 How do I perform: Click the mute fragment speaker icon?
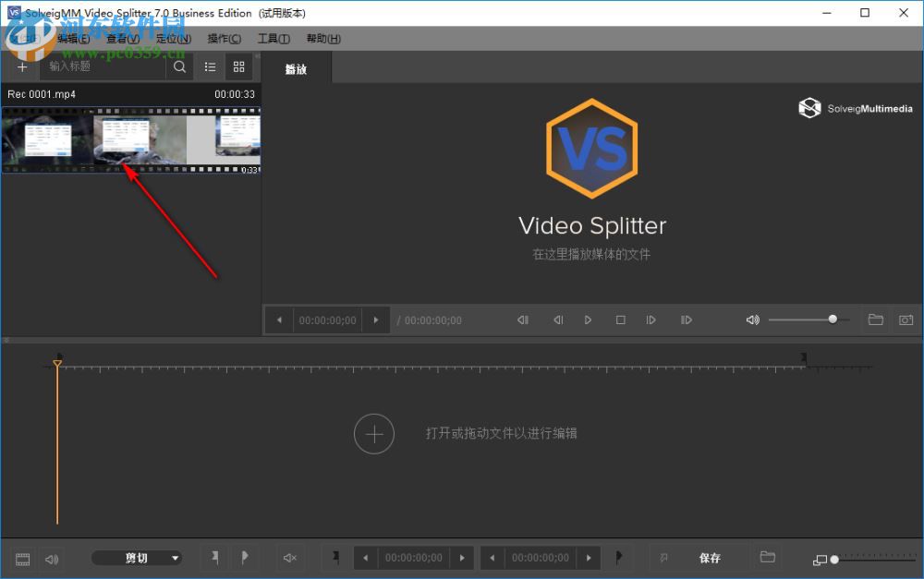pyautogui.click(x=289, y=558)
